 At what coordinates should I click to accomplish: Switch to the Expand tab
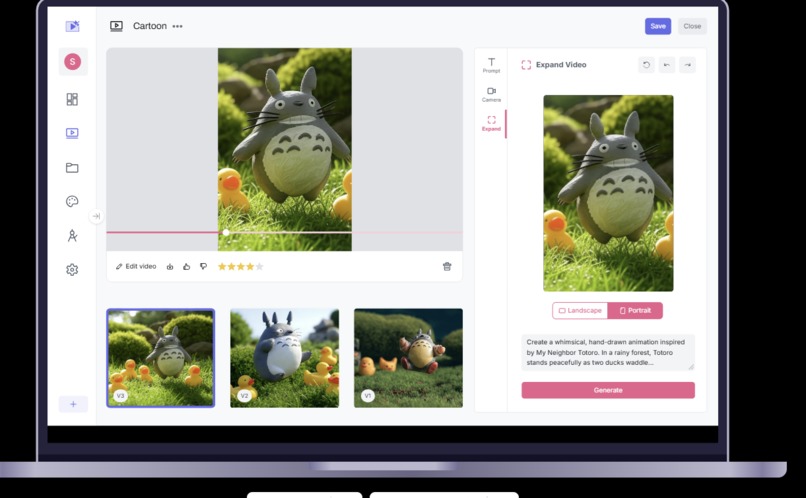point(491,123)
